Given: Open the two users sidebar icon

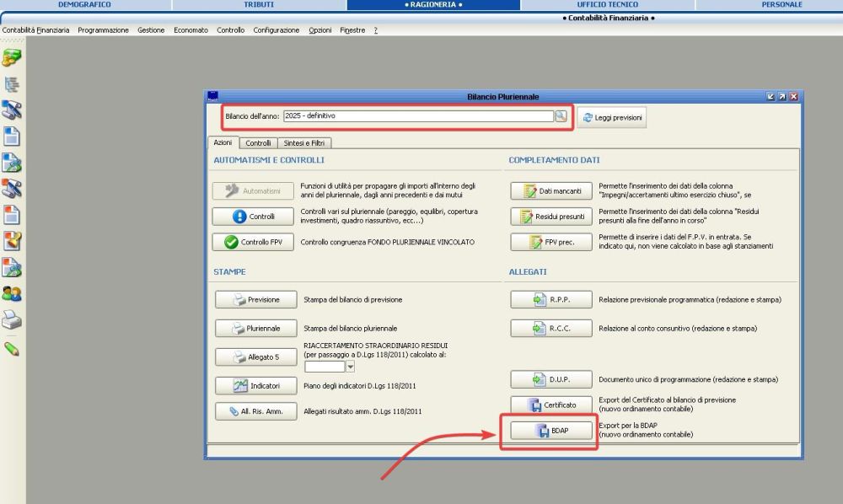Looking at the screenshot, I should 12,294.
